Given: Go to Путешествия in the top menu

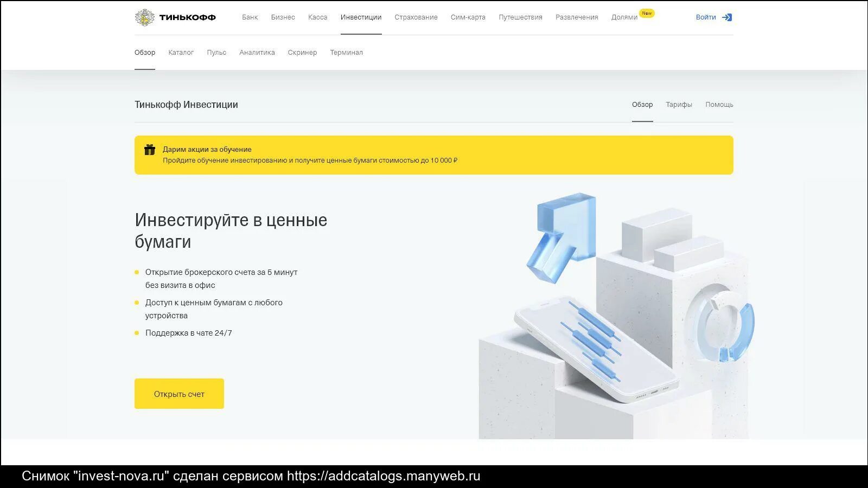Looking at the screenshot, I should tap(520, 17).
